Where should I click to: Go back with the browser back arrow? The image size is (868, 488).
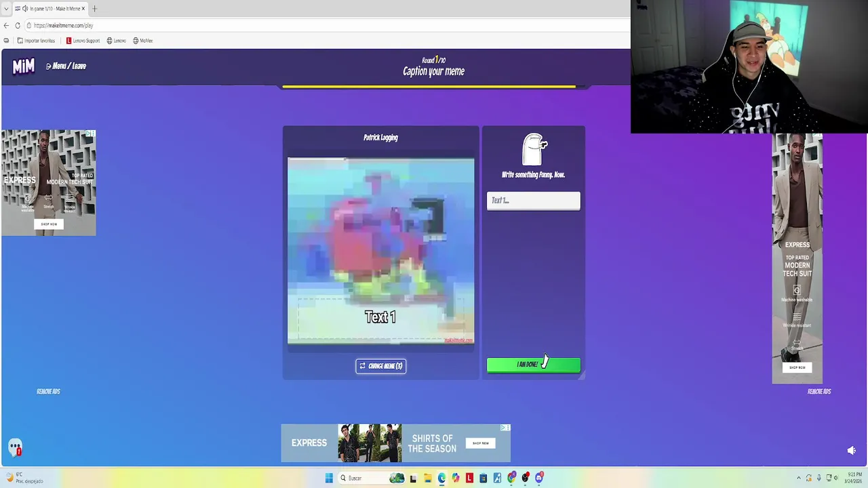(6, 26)
